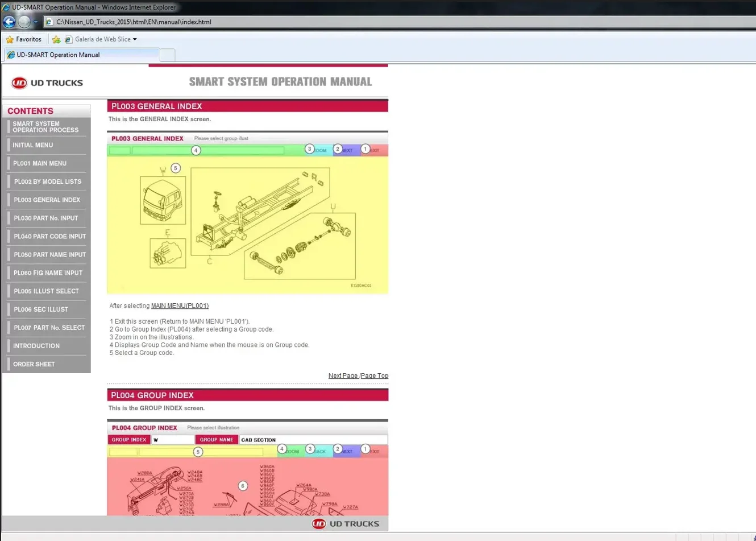The image size is (756, 541).
Task: Click the UD Trucks logo at top
Action: (47, 83)
